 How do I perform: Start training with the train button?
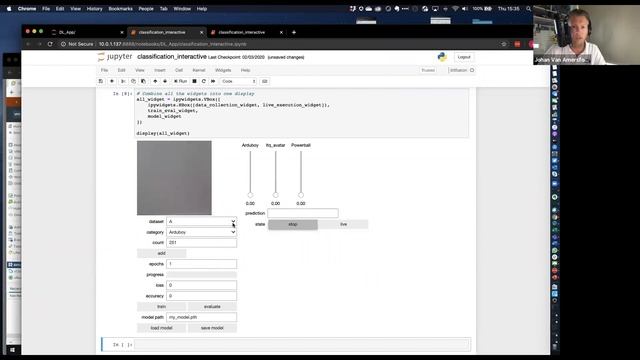point(162,307)
